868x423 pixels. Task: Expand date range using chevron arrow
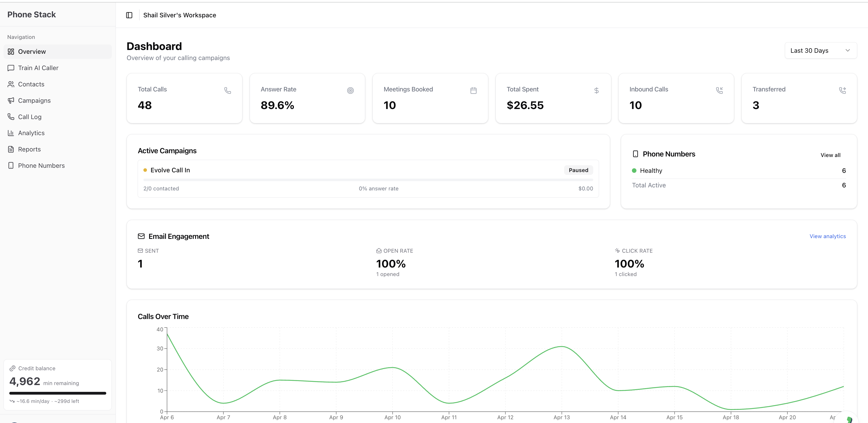(847, 50)
